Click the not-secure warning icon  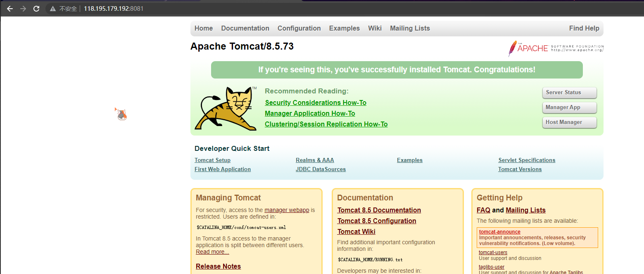53,9
